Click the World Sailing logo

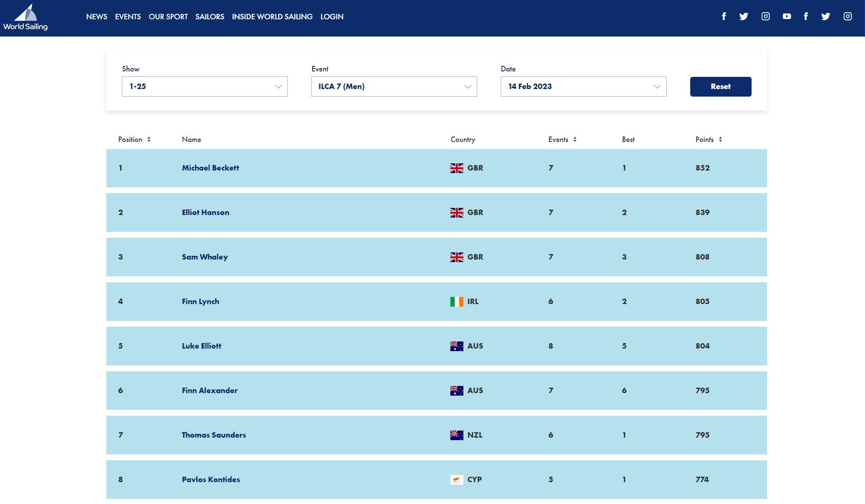(x=25, y=17)
